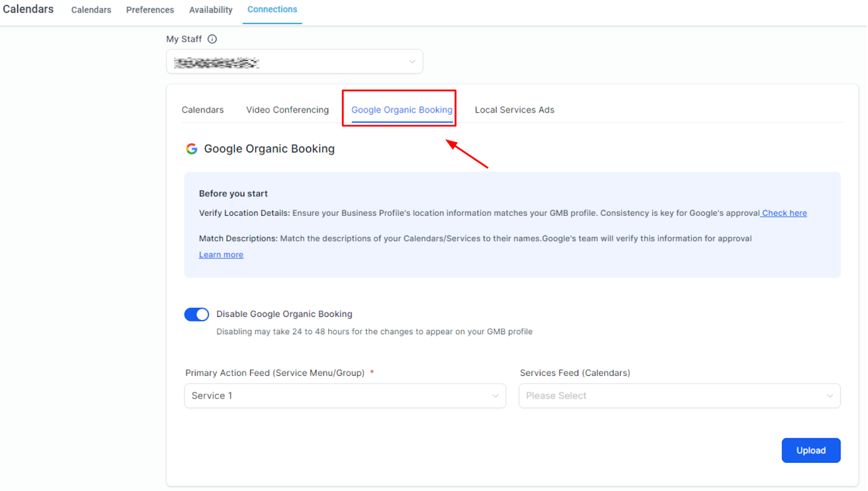
Task: Open the Preferences tab
Action: coord(150,10)
